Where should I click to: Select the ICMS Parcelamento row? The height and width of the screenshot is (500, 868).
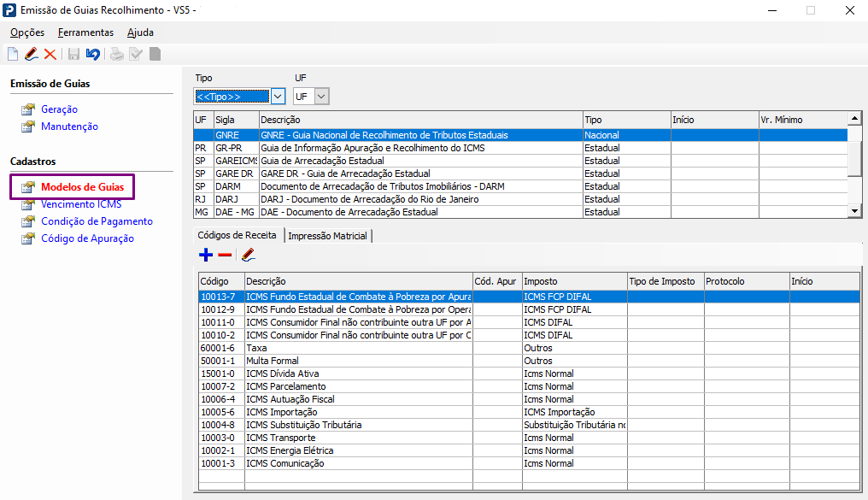coord(529,386)
